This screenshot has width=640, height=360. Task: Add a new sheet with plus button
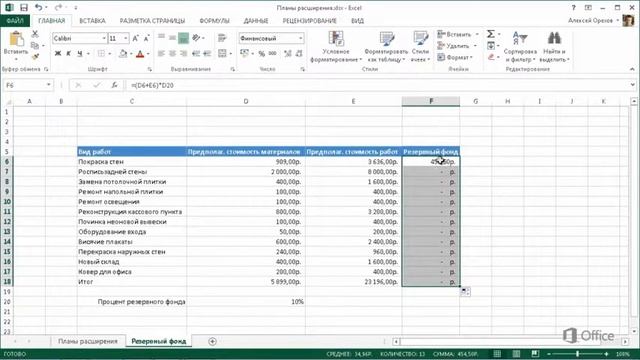click(212, 341)
